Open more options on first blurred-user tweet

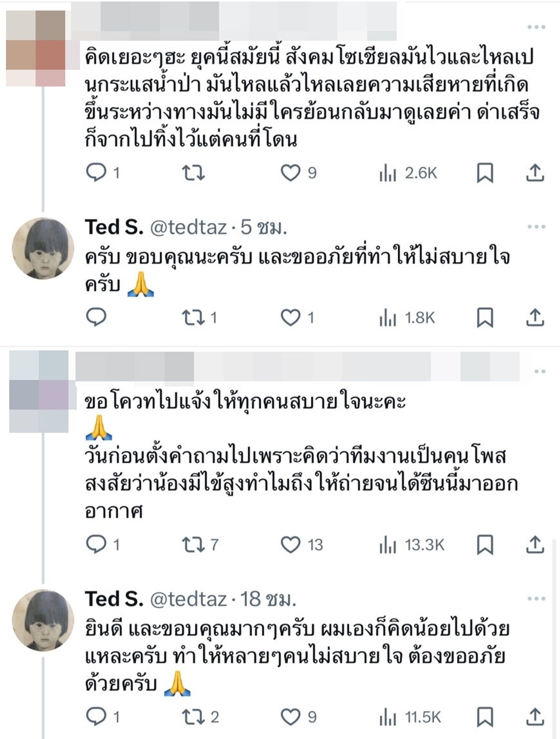pyautogui.click(x=536, y=27)
